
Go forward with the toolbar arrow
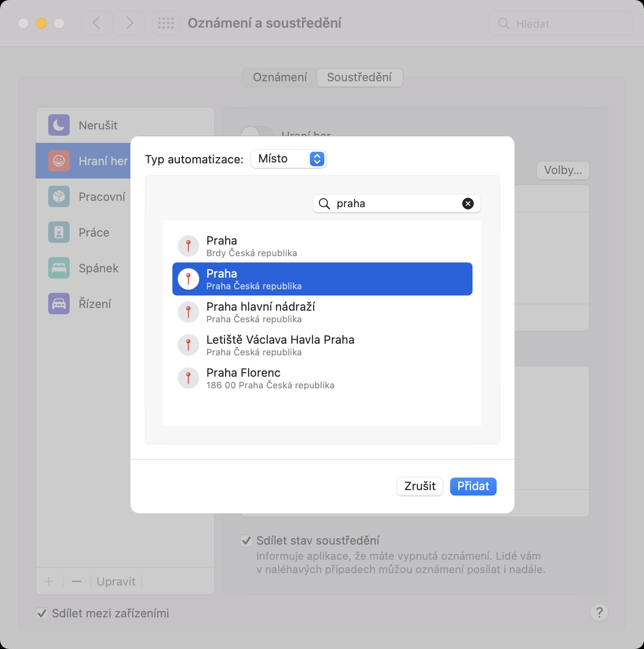pos(130,23)
